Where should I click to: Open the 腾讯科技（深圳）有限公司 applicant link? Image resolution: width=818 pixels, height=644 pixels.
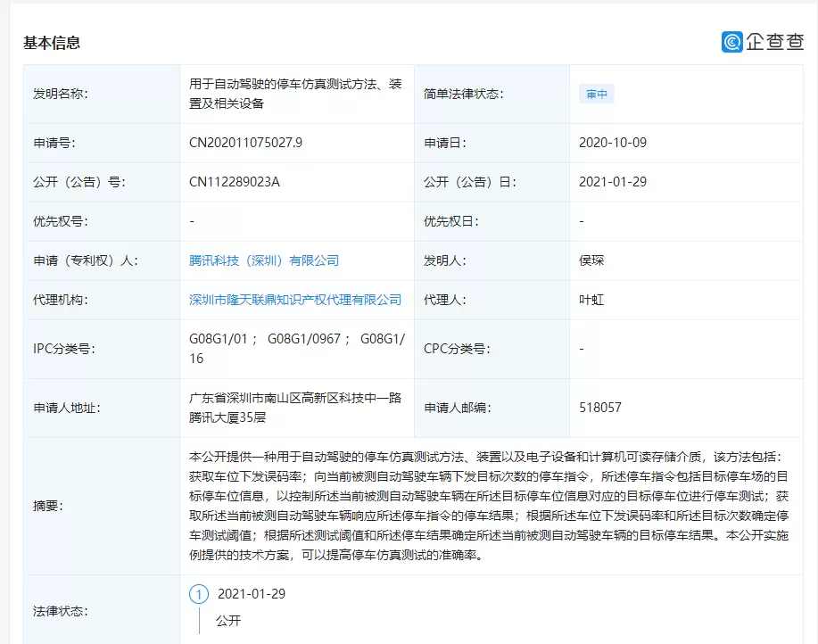264,260
